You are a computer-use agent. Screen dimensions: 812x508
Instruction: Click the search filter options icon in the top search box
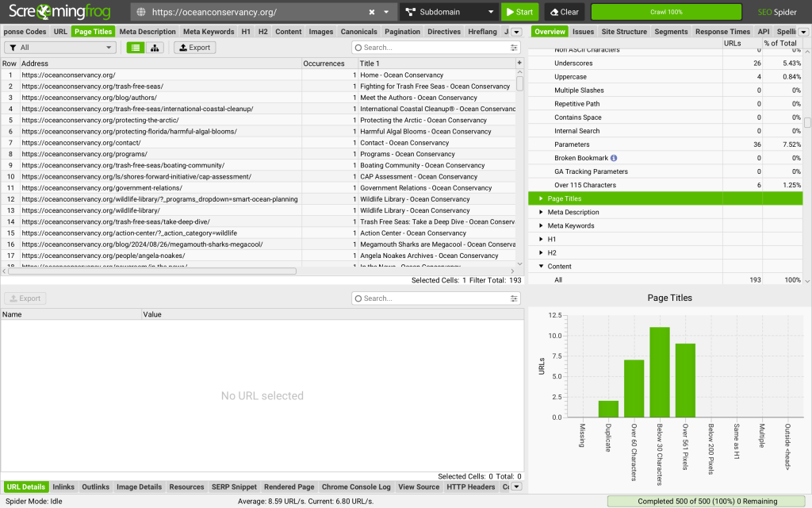point(514,48)
